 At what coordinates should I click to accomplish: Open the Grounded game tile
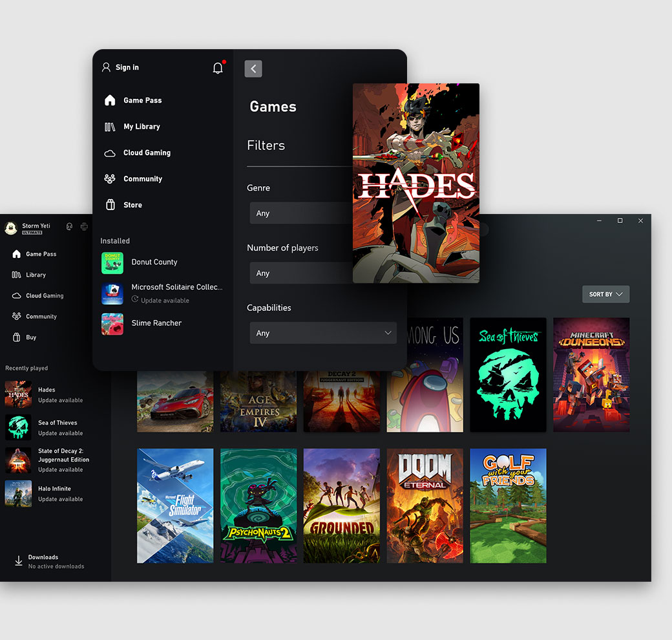(342, 506)
